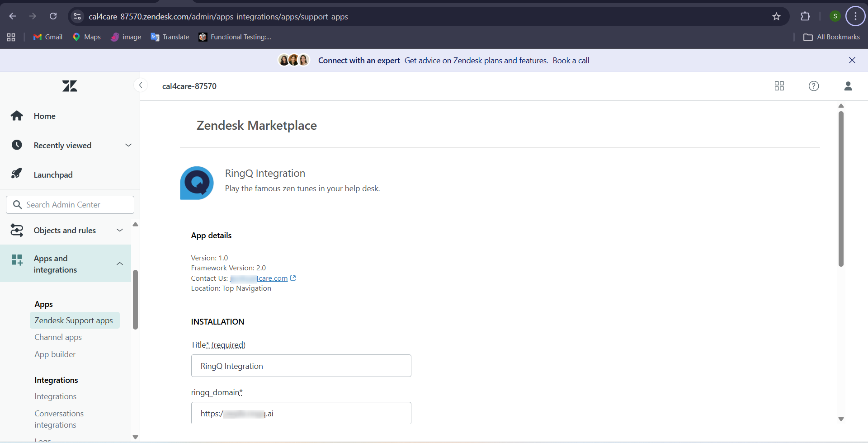Image resolution: width=868 pixels, height=443 pixels.
Task: Open the Chrome apps grid shortcut
Action: click(11, 37)
